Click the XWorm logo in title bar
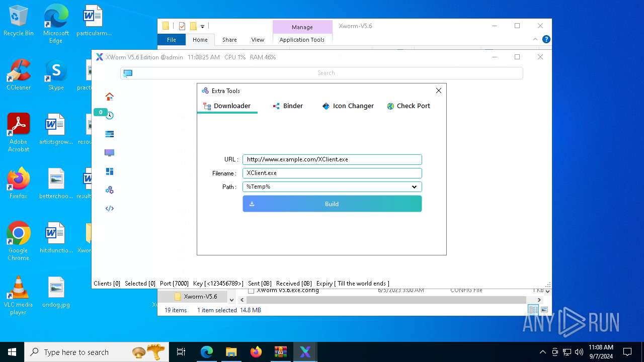Screen dimensions: 644x362 click(x=99, y=57)
